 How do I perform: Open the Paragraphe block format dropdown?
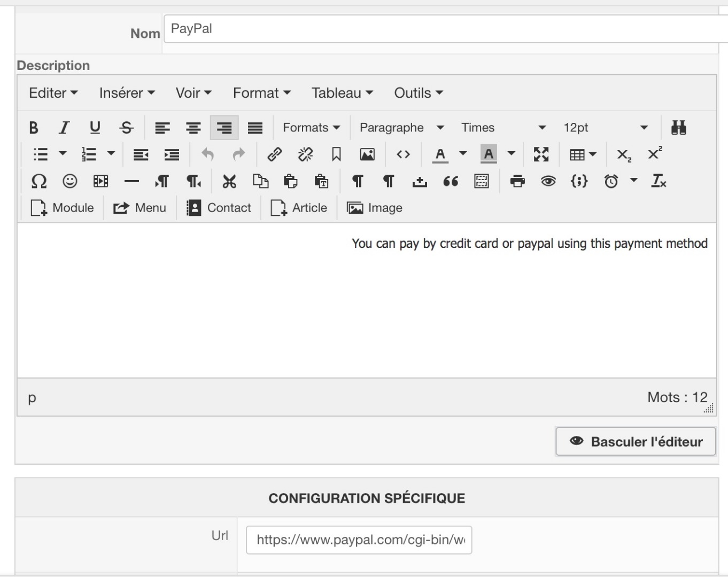pyautogui.click(x=402, y=128)
